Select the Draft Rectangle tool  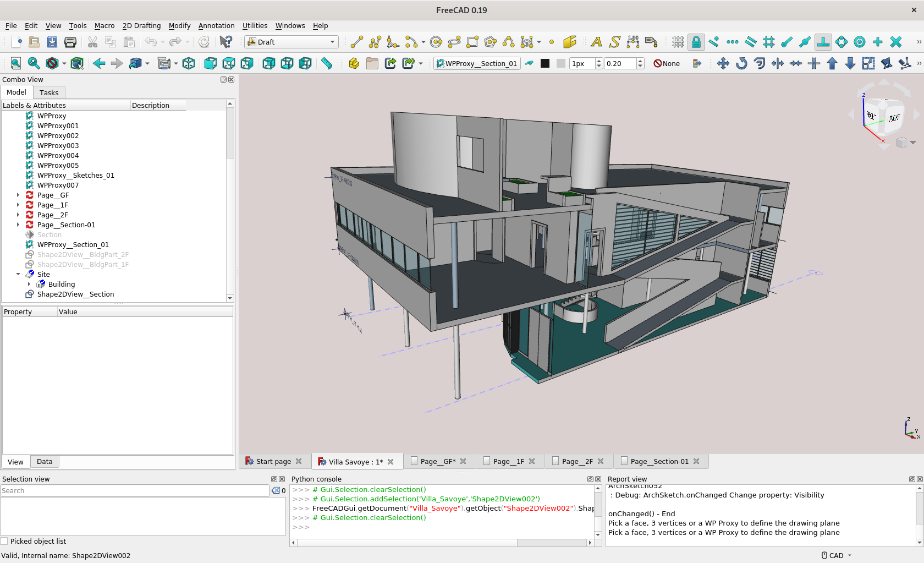pyautogui.click(x=472, y=42)
